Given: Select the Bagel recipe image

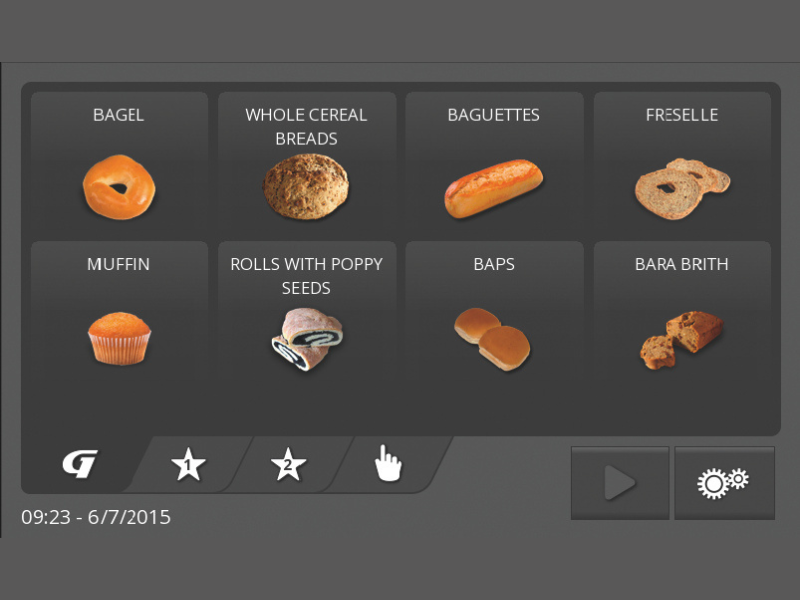Looking at the screenshot, I should tap(119, 187).
